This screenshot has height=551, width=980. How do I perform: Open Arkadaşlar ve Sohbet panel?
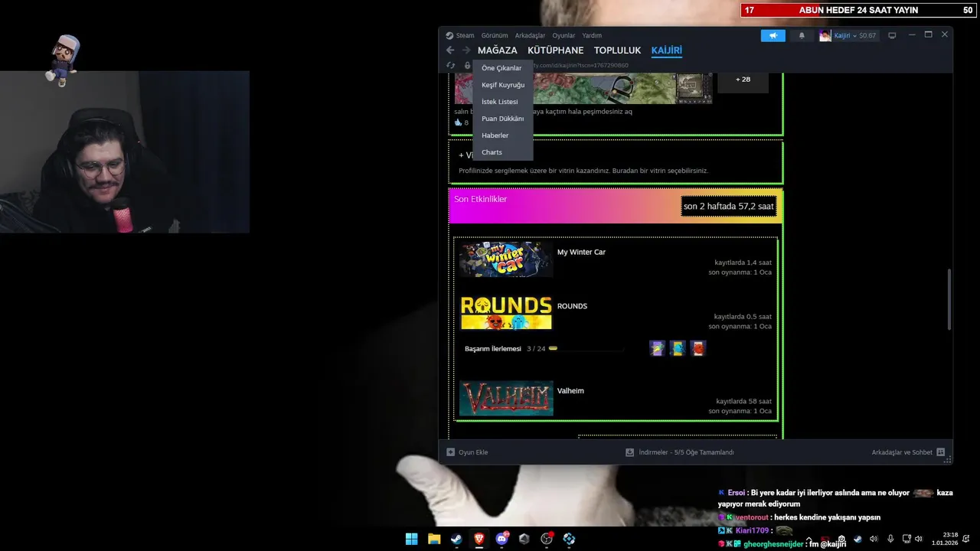(x=908, y=452)
